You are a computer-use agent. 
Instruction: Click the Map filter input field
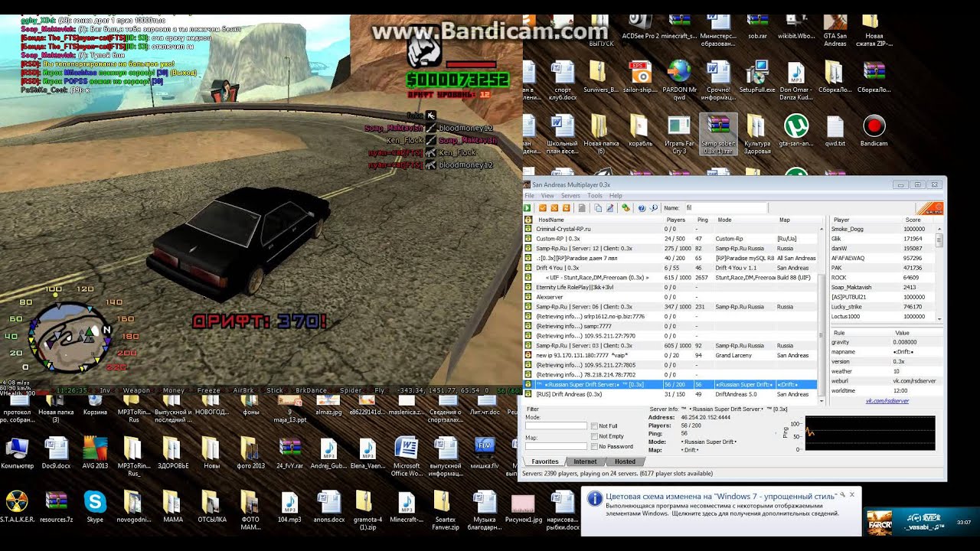pyautogui.click(x=556, y=446)
